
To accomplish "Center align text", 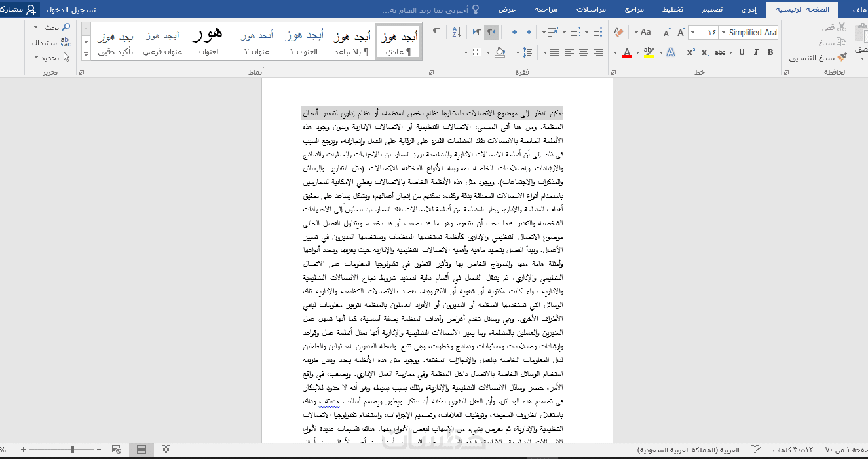I will click(x=584, y=52).
